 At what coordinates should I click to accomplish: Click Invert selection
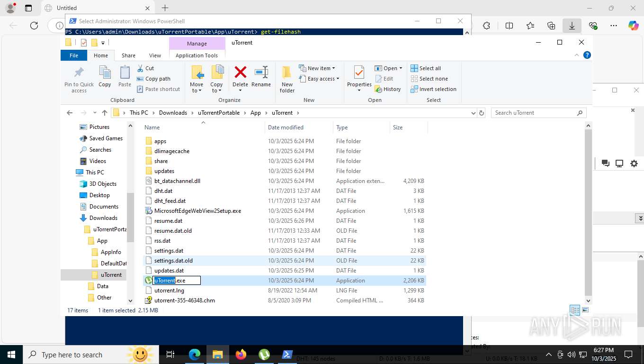tap(433, 89)
